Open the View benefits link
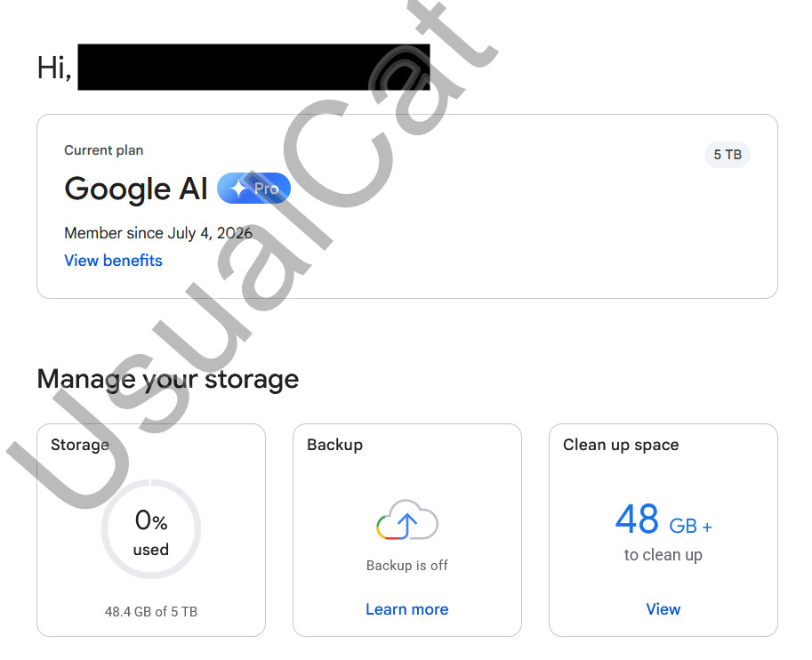 pos(113,260)
